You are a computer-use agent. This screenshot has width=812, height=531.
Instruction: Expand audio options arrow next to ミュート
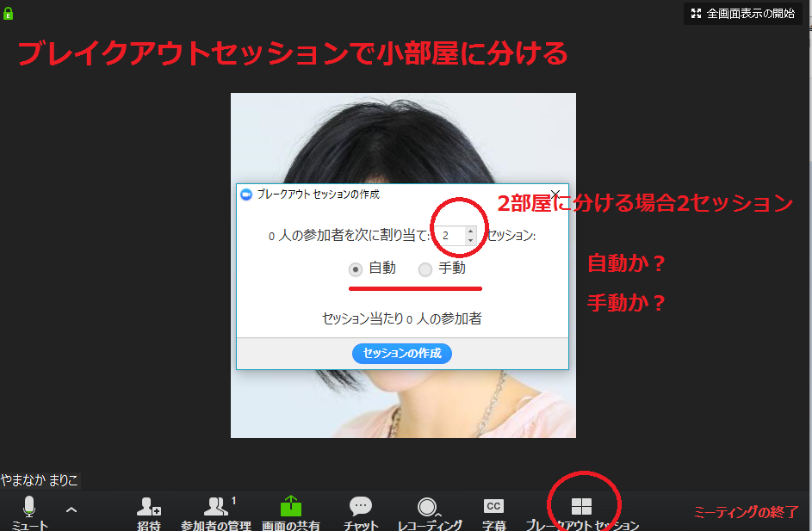(x=71, y=509)
